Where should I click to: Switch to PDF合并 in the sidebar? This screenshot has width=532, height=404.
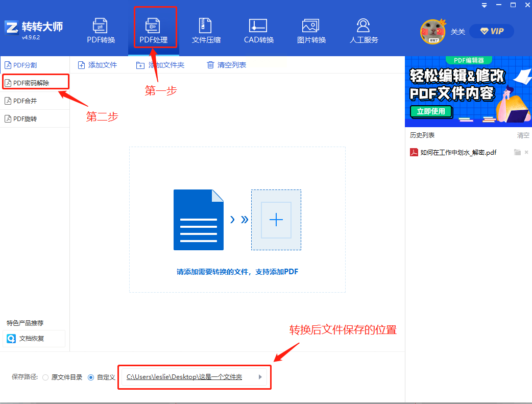(x=35, y=101)
